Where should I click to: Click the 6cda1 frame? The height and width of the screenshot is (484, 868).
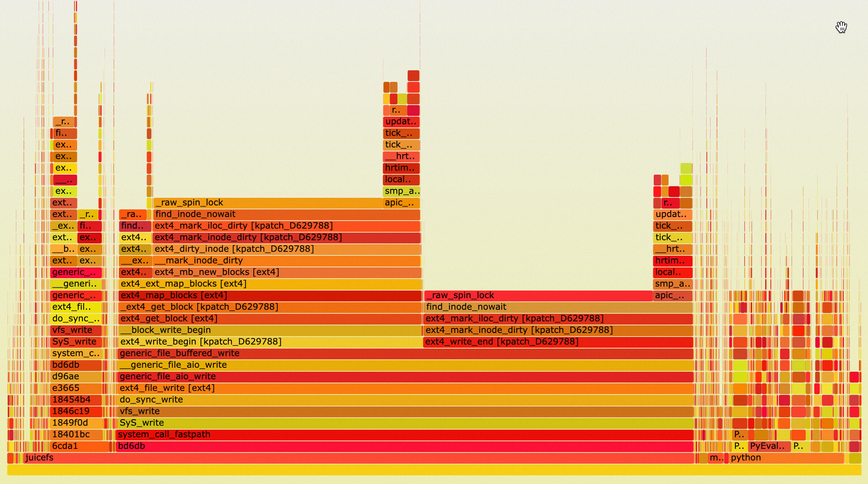point(80,446)
